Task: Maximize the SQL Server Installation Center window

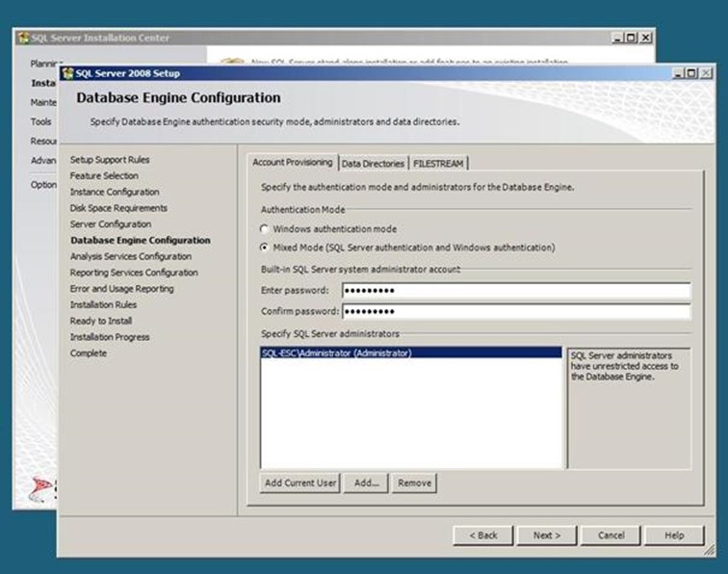Action: point(631,38)
